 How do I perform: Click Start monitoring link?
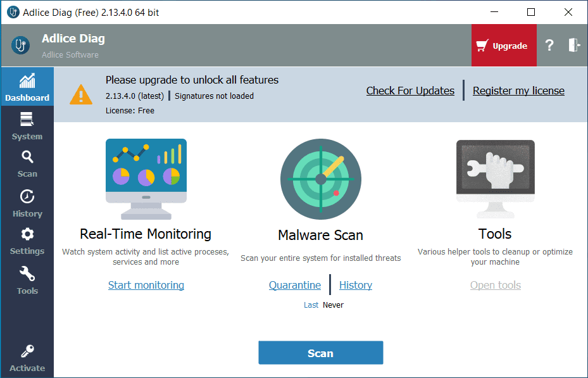click(146, 285)
